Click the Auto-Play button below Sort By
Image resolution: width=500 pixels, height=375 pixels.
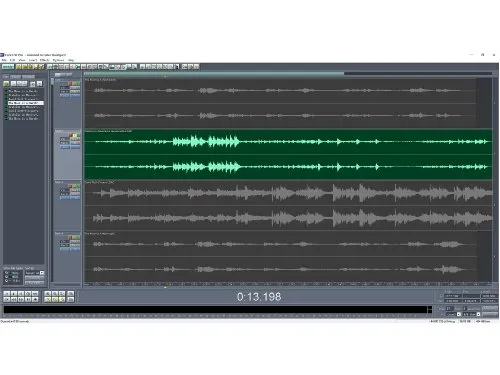click(34, 278)
